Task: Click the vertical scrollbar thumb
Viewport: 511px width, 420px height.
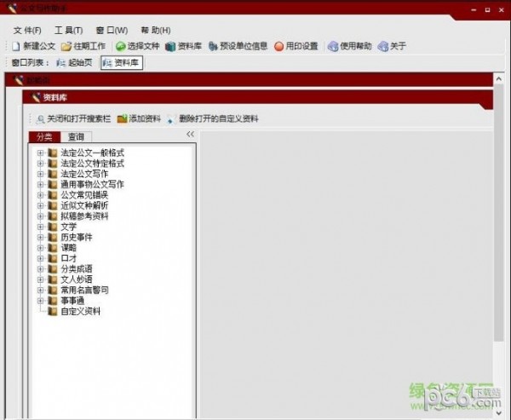Action: pos(498,213)
